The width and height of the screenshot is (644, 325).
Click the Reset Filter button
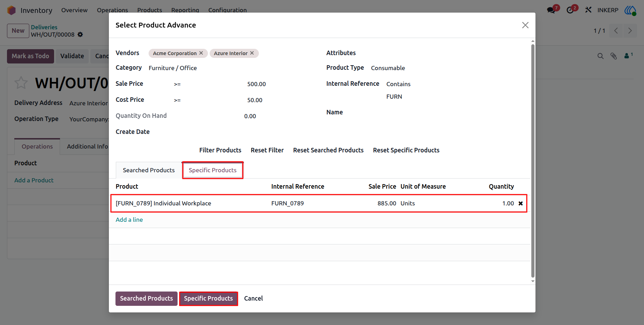[267, 150]
